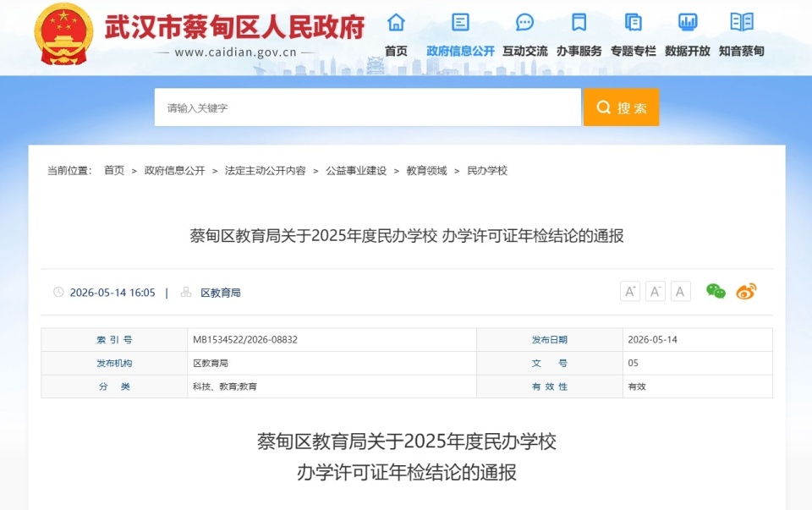
Task: Click the bookmark icon above 办事服务
Action: tap(579, 22)
